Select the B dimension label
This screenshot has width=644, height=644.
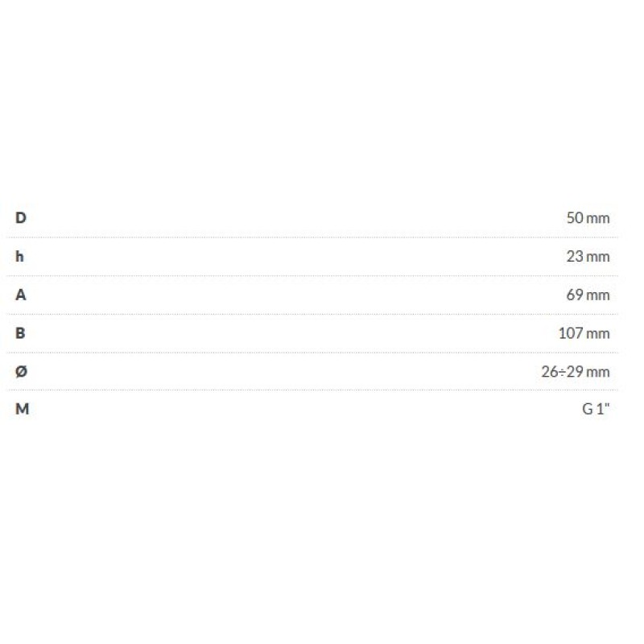[x=21, y=332]
